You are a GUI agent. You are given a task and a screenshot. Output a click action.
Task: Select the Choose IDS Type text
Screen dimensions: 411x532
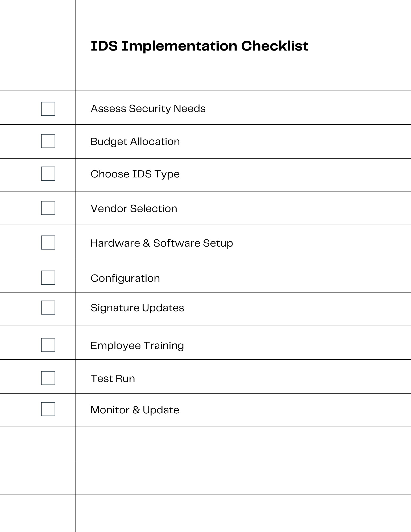[135, 174]
